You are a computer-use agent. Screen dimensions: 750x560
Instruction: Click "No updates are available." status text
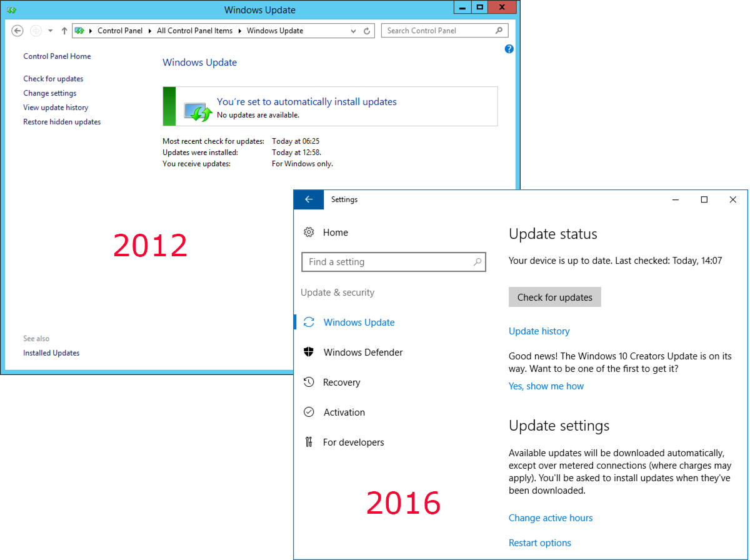tap(258, 115)
